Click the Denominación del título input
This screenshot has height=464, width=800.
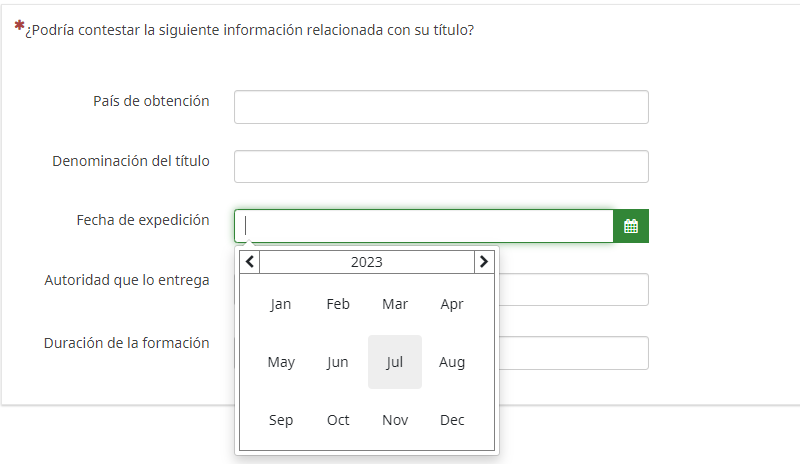pyautogui.click(x=441, y=167)
